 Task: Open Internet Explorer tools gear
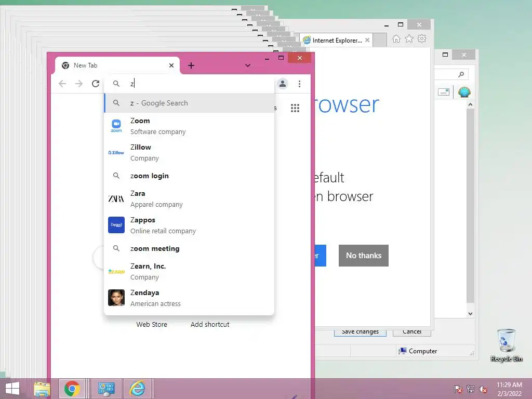click(x=422, y=38)
